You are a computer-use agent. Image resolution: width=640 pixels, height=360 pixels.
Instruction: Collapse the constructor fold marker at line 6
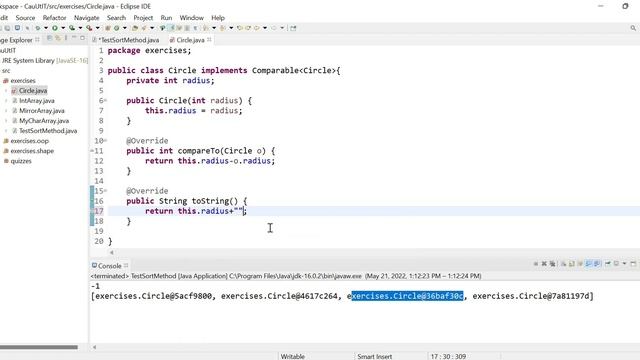105,100
